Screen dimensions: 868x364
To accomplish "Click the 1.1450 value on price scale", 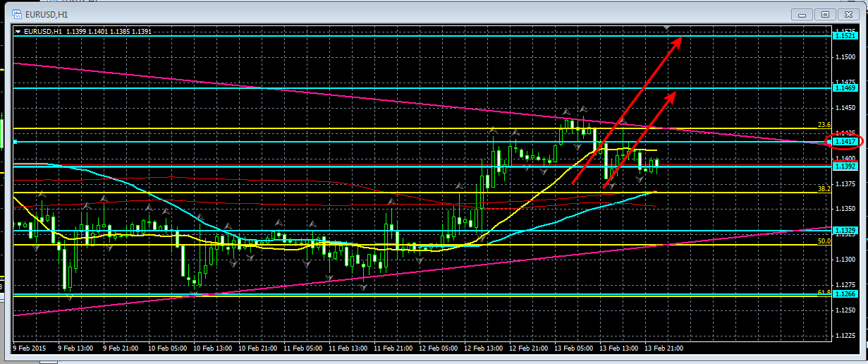I will pos(846,107).
